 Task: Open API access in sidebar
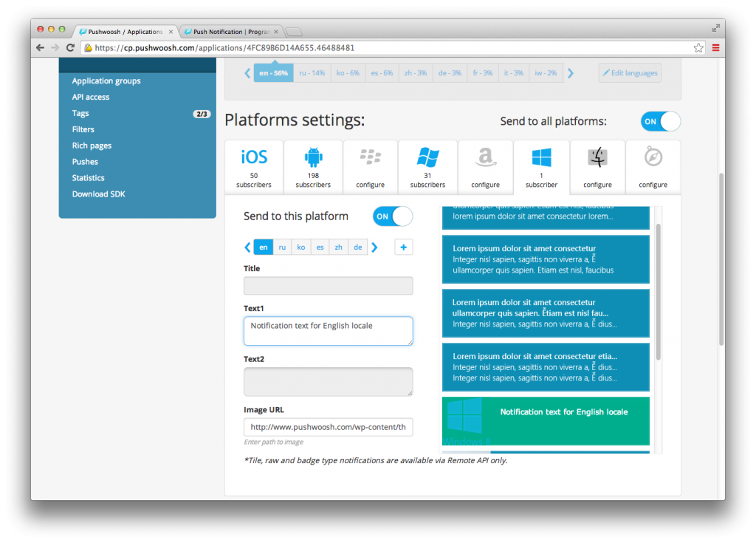(91, 97)
